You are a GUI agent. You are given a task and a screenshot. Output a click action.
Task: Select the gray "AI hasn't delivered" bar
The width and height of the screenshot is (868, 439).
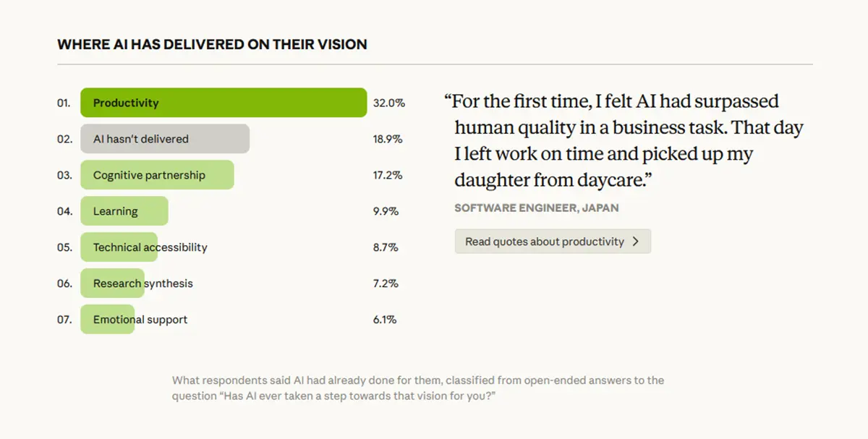(165, 139)
